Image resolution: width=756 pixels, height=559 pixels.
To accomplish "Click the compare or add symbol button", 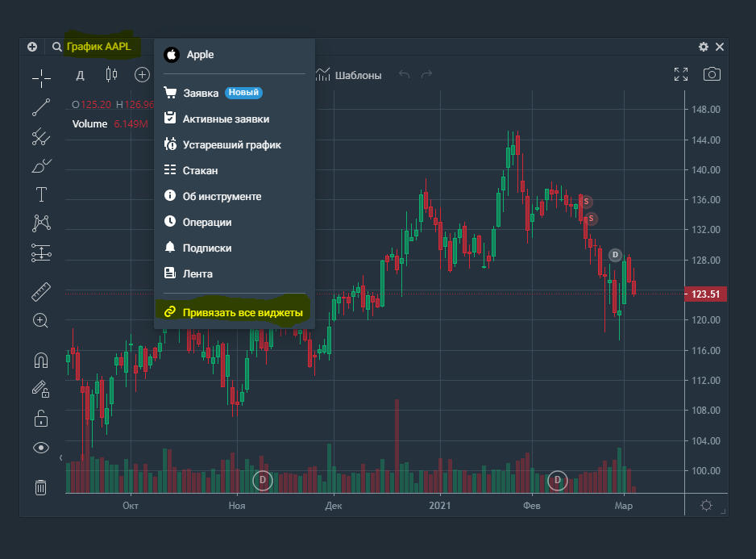I will pyautogui.click(x=142, y=75).
